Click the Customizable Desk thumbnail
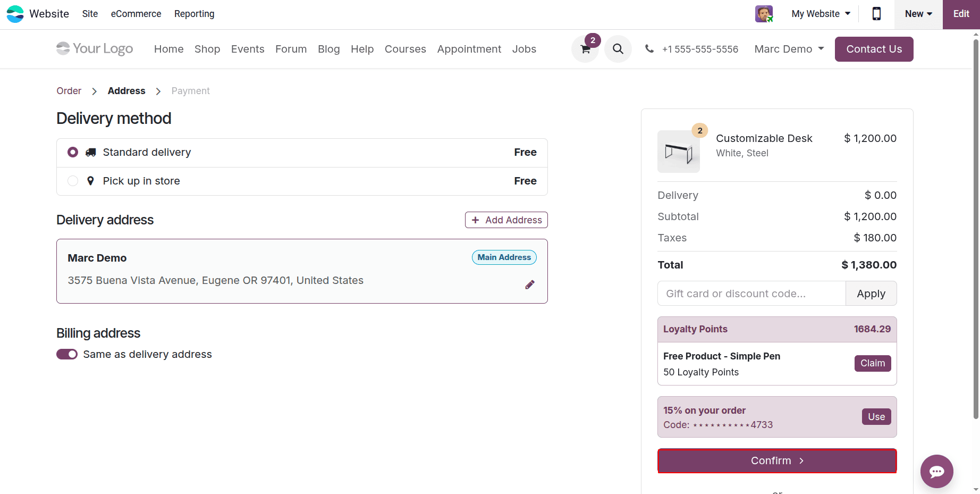 coord(679,152)
